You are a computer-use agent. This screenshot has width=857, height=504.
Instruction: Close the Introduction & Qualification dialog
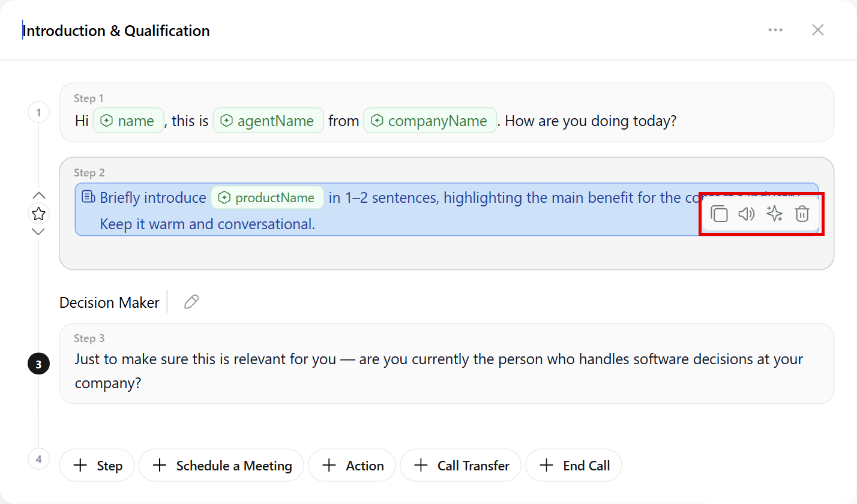point(817,30)
